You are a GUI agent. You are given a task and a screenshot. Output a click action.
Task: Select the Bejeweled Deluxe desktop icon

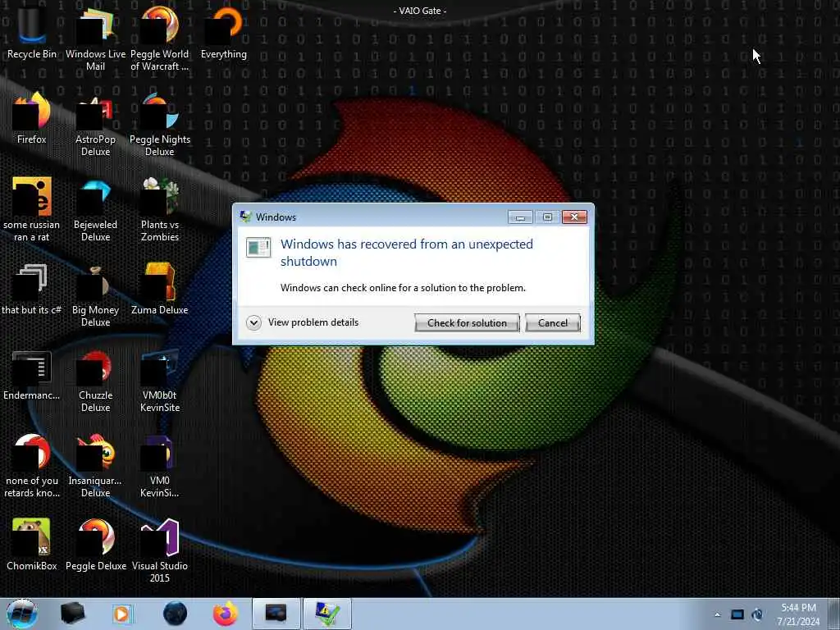click(95, 209)
